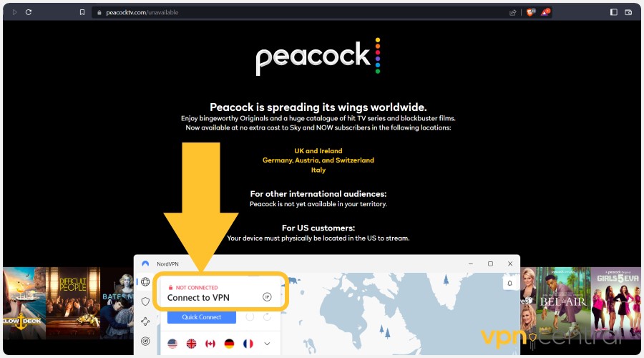
Task: Open the globe VPN tab in NordVPN sidebar
Action: click(145, 281)
